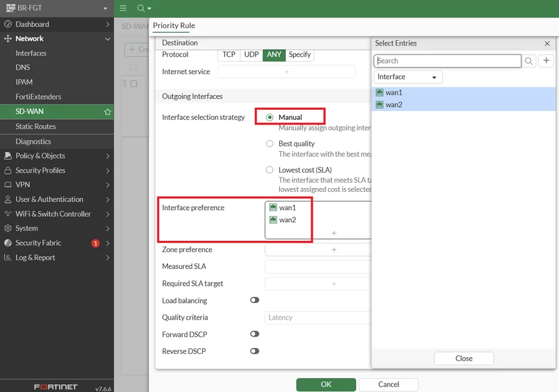Click the User & Authentication person icon

click(x=8, y=199)
